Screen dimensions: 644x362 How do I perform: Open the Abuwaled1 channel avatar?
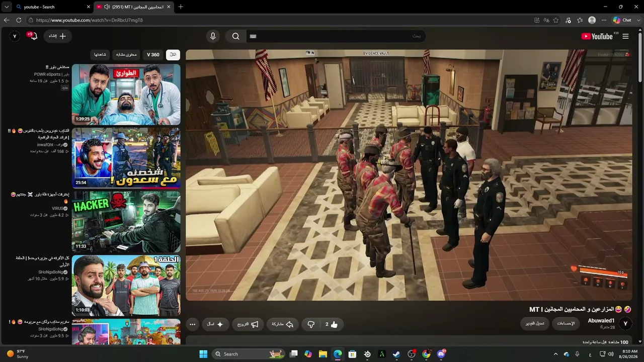tap(625, 324)
